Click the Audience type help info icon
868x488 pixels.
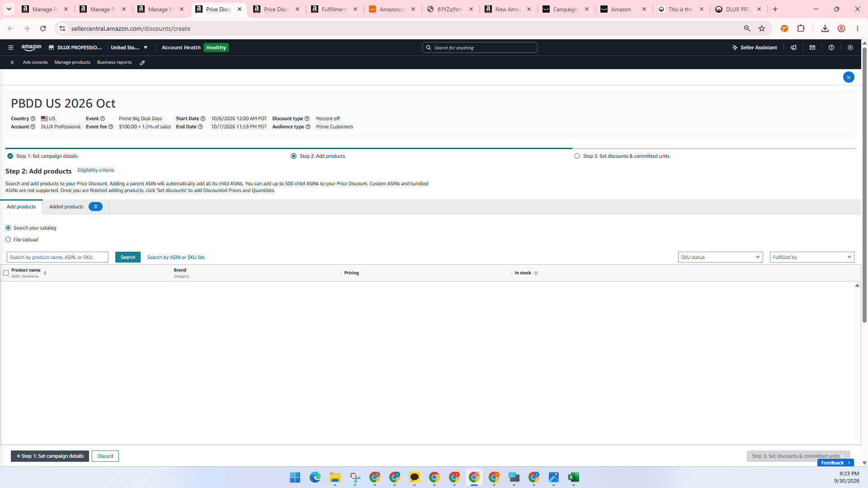(x=308, y=127)
